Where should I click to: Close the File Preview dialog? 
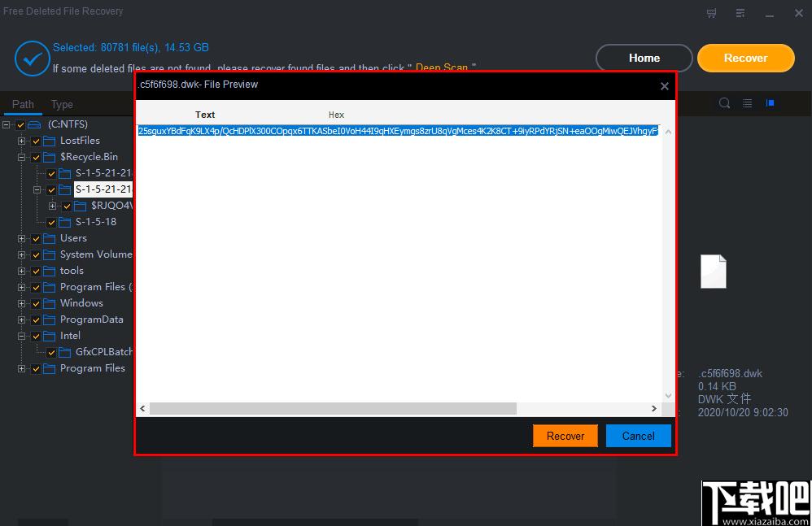point(665,86)
